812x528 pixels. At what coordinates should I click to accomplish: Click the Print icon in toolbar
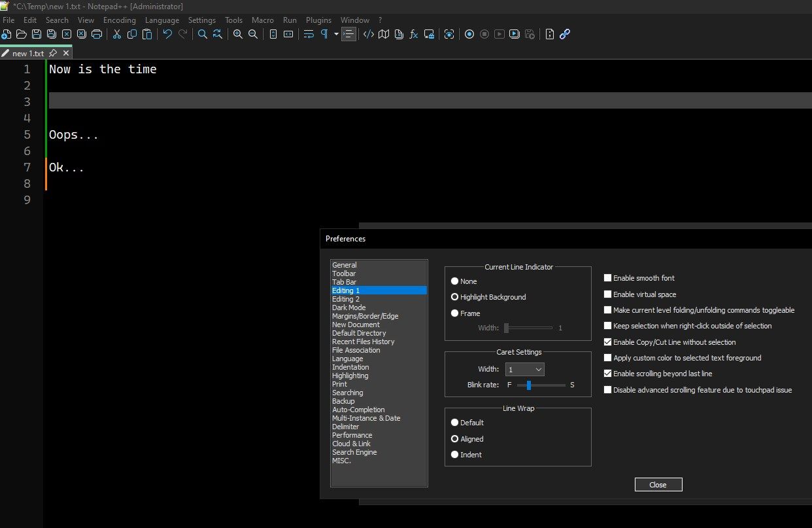[97, 34]
